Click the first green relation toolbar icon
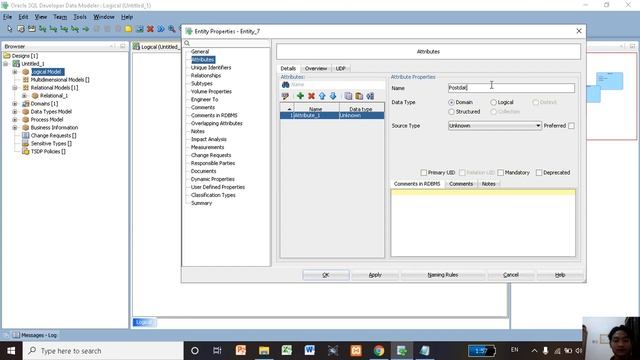This screenshot has width=640, height=360. pos(42,29)
